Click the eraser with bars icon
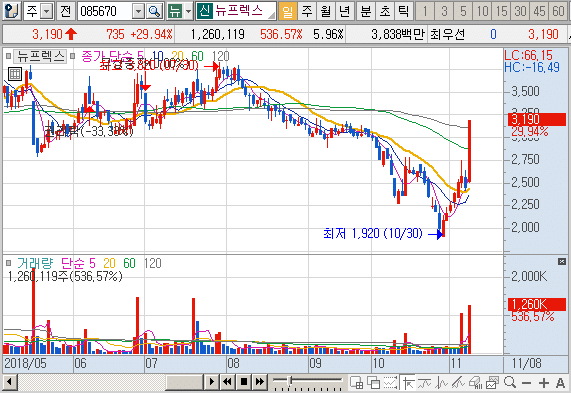Screen dimensions: 571x393 point(476,382)
